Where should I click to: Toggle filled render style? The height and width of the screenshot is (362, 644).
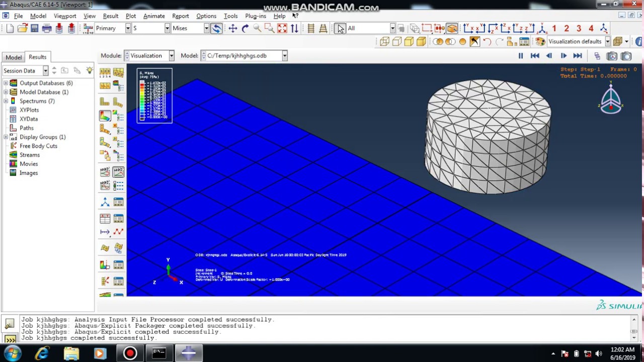409,42
